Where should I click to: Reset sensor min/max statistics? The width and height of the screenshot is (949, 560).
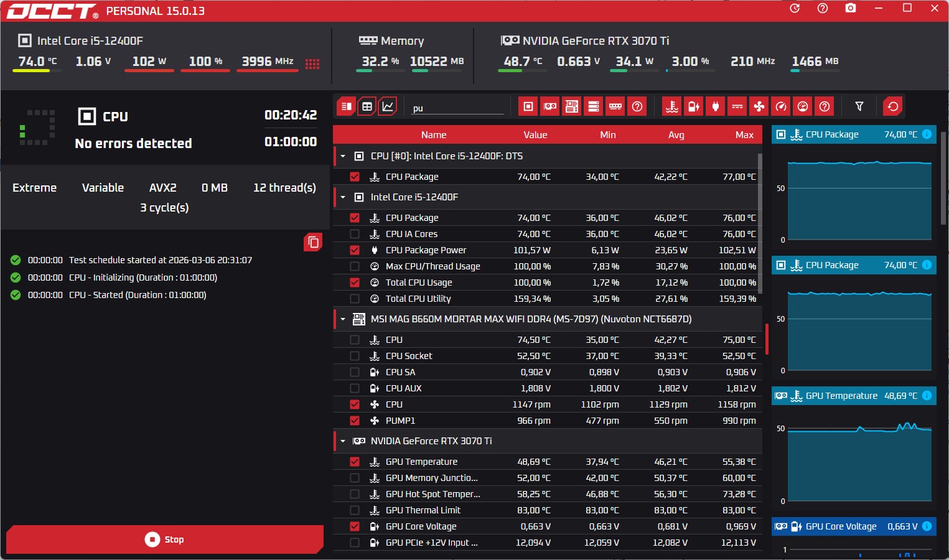click(x=893, y=106)
